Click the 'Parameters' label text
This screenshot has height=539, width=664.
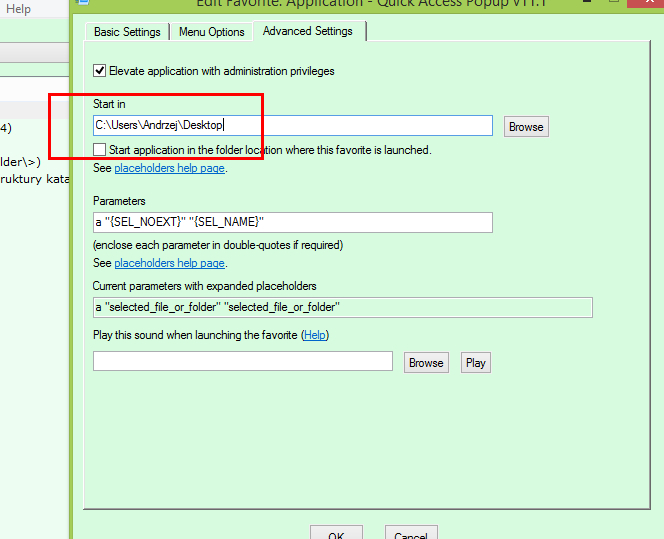(119, 201)
